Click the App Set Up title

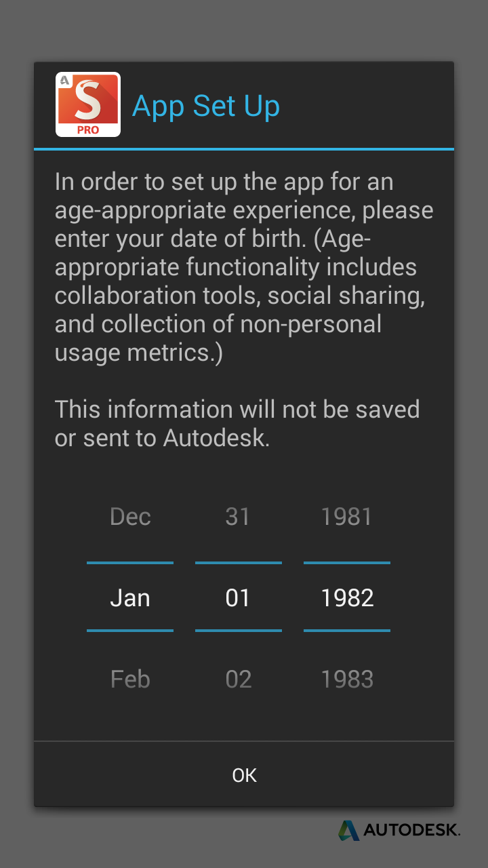point(206,106)
